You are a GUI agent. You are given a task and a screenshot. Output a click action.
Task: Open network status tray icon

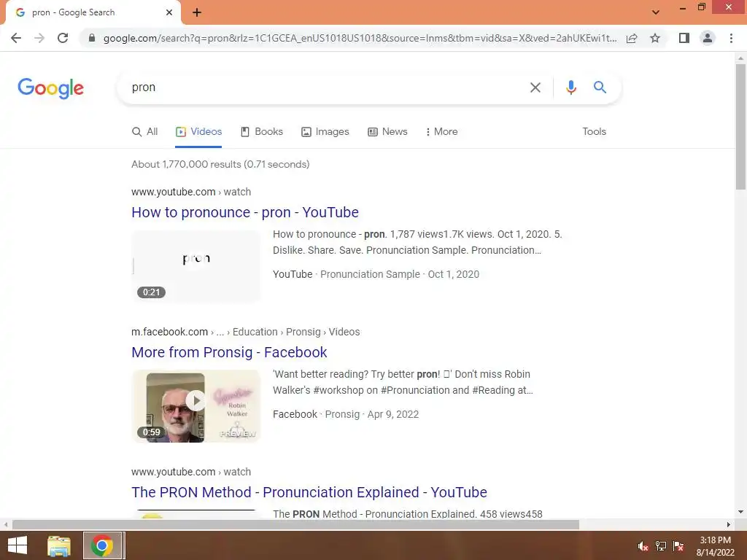click(x=661, y=546)
